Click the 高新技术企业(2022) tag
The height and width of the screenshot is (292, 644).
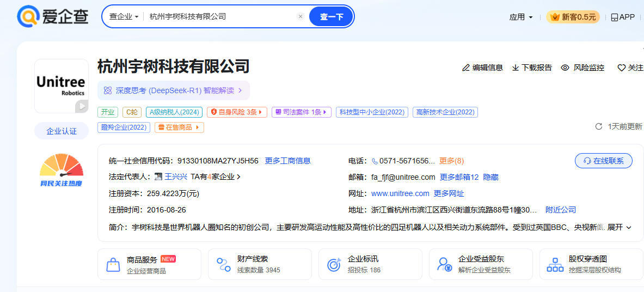[445, 112]
